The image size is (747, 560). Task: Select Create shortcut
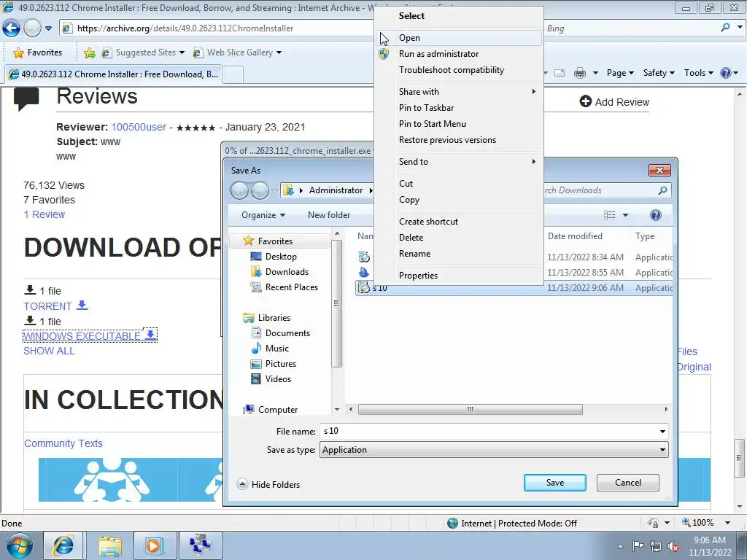pos(459,222)
